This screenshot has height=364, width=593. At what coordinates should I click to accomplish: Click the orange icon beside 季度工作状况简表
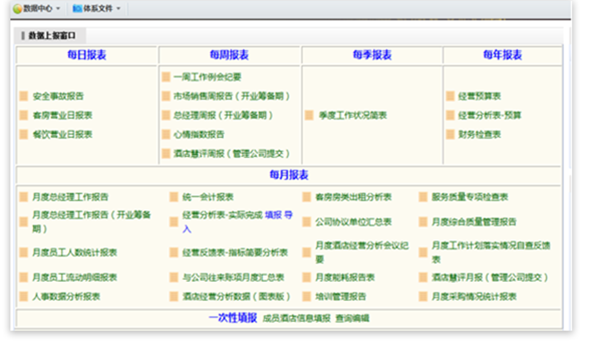pyautogui.click(x=309, y=115)
